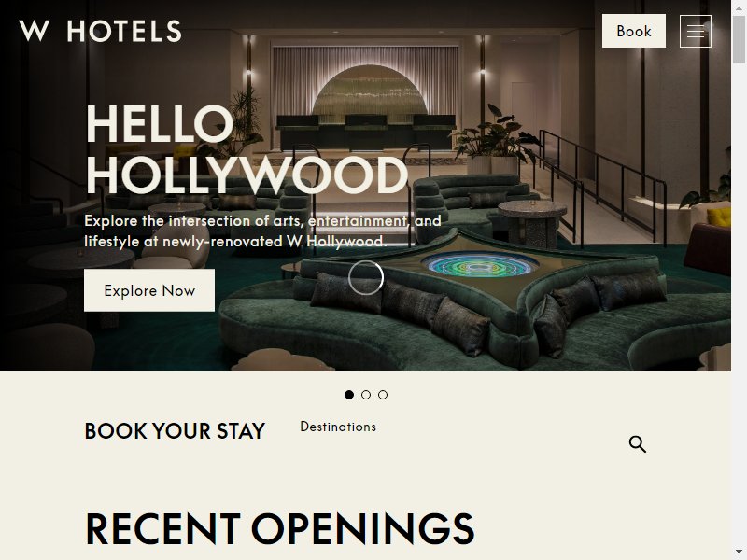Click the Book button in header
This screenshot has width=747, height=560.
point(634,31)
